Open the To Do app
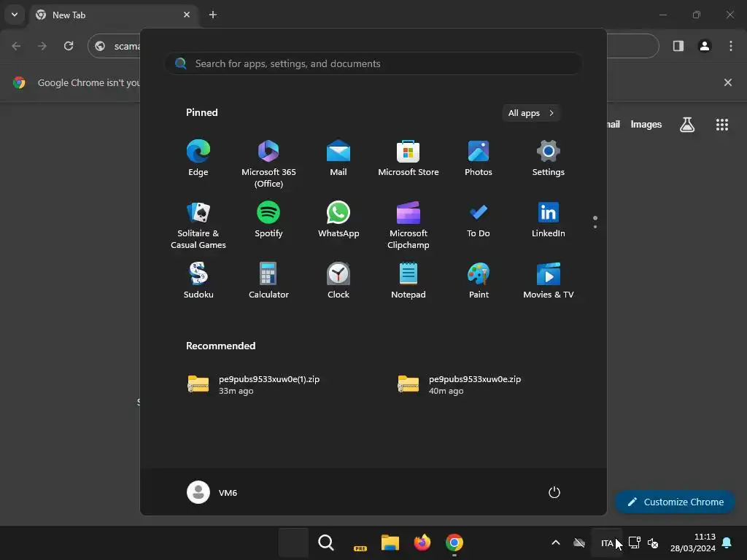 (479, 219)
